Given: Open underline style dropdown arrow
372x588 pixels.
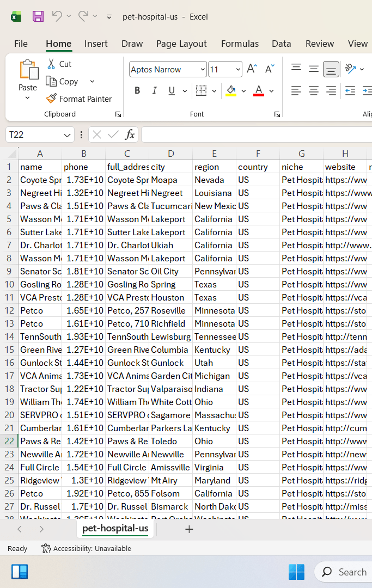Looking at the screenshot, I should tap(185, 91).
